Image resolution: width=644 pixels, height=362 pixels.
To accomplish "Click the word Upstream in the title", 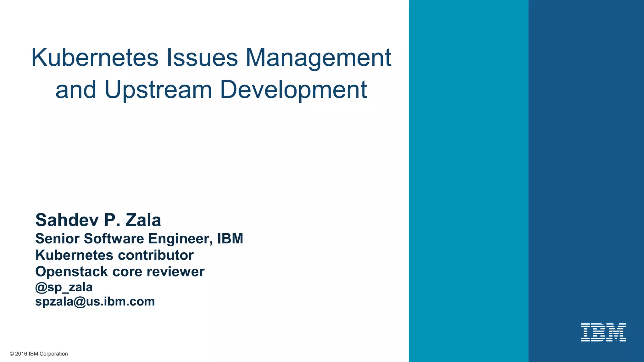I will tap(158, 90).
